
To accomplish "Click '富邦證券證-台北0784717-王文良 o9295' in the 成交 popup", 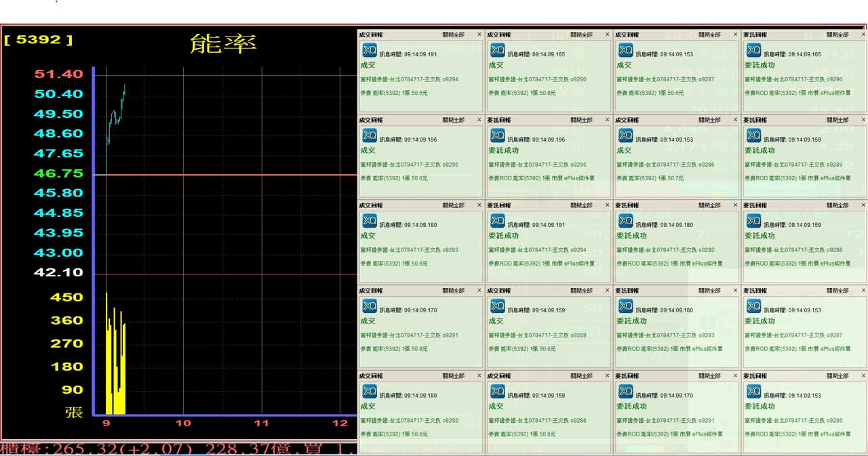I will [409, 165].
